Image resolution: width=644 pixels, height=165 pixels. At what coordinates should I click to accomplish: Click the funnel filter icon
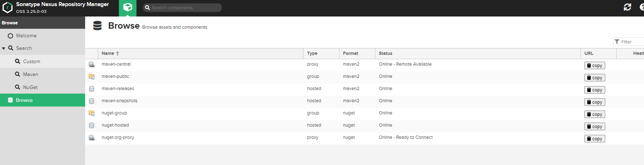pyautogui.click(x=617, y=42)
